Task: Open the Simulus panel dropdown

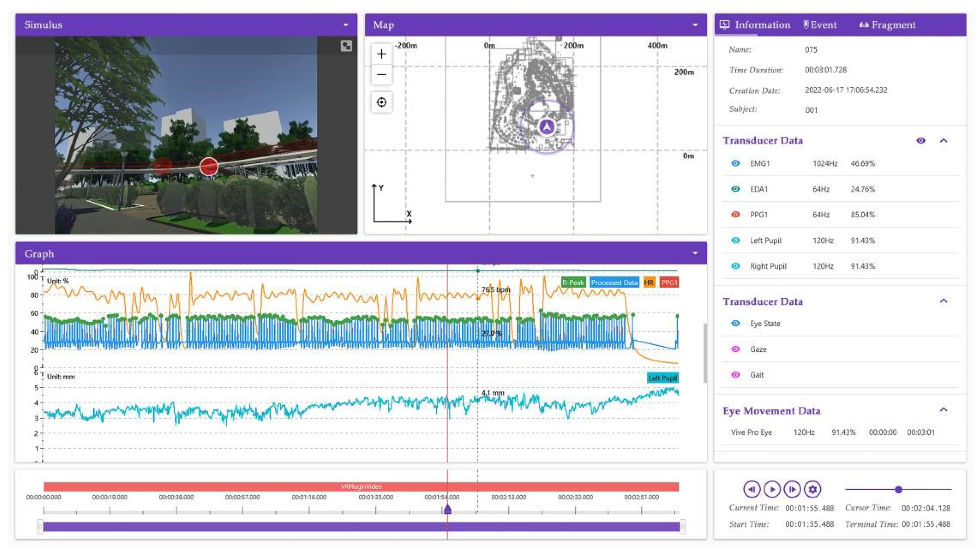Action: click(x=346, y=25)
